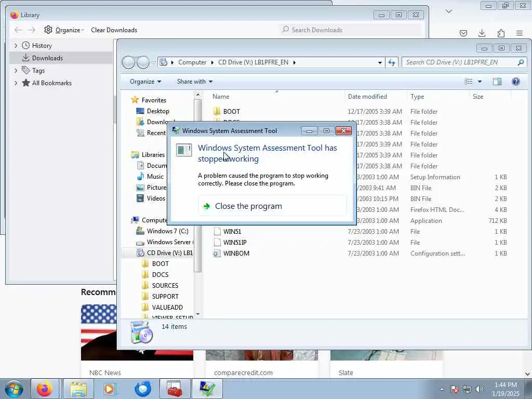Select Windows 7 (C:) drive
Screen dimensions: 532x399
pos(167,231)
